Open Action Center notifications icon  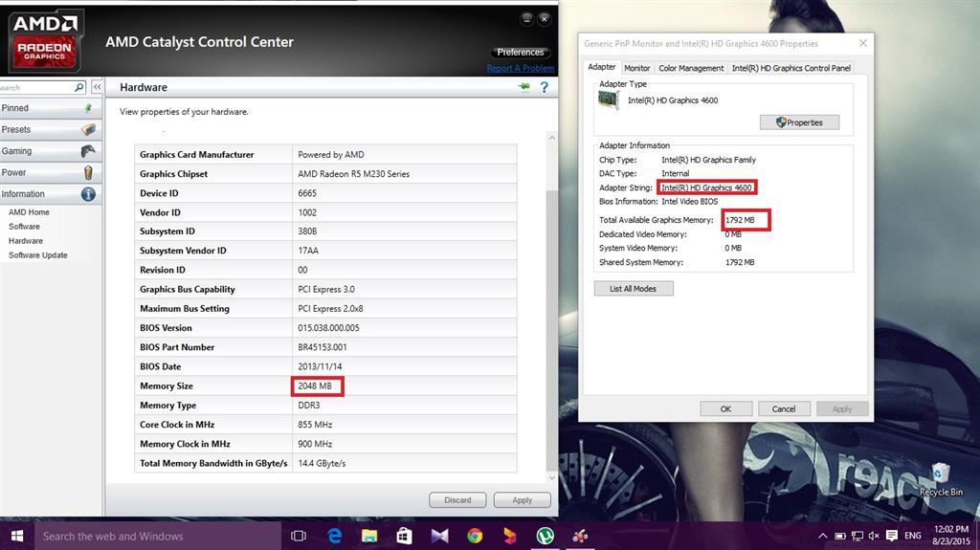(892, 536)
